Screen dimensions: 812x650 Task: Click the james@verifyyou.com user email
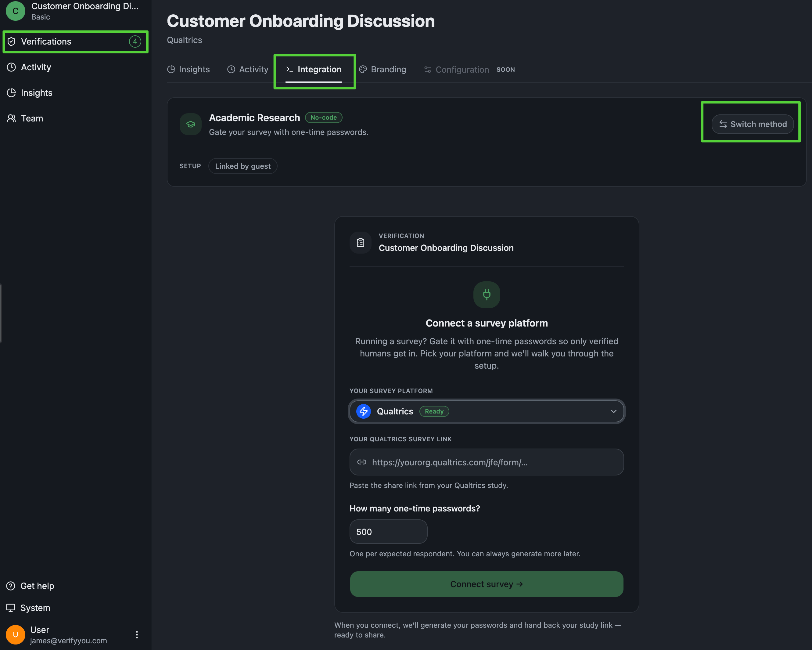tap(69, 641)
